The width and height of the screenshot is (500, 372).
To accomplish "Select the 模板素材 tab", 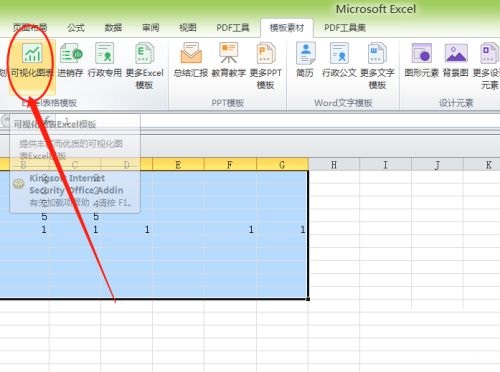I will click(287, 28).
